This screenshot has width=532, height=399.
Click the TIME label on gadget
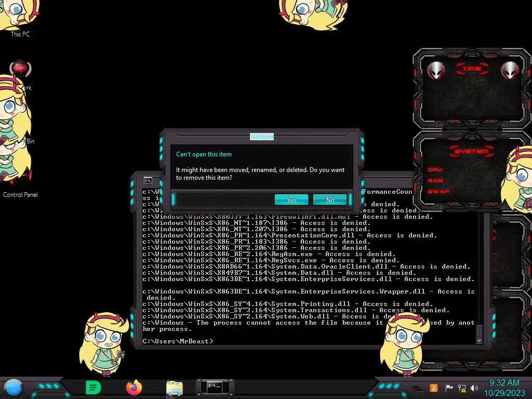[x=472, y=69]
